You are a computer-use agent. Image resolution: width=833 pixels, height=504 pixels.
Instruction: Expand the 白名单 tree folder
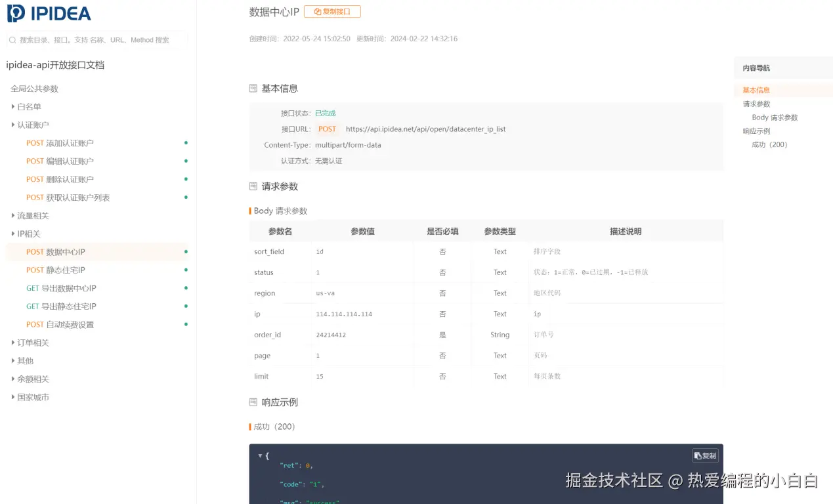(13, 107)
